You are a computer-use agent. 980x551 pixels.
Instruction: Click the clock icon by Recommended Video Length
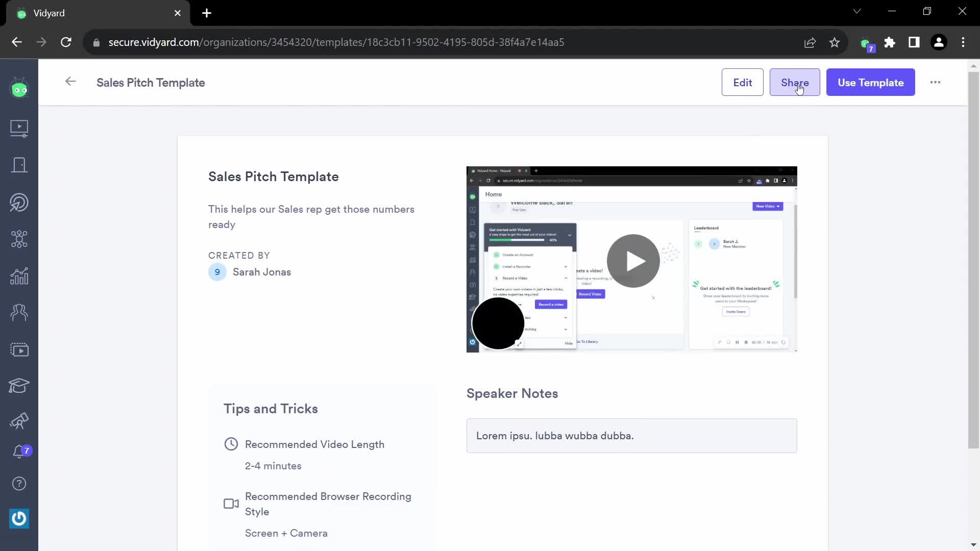[x=231, y=444]
